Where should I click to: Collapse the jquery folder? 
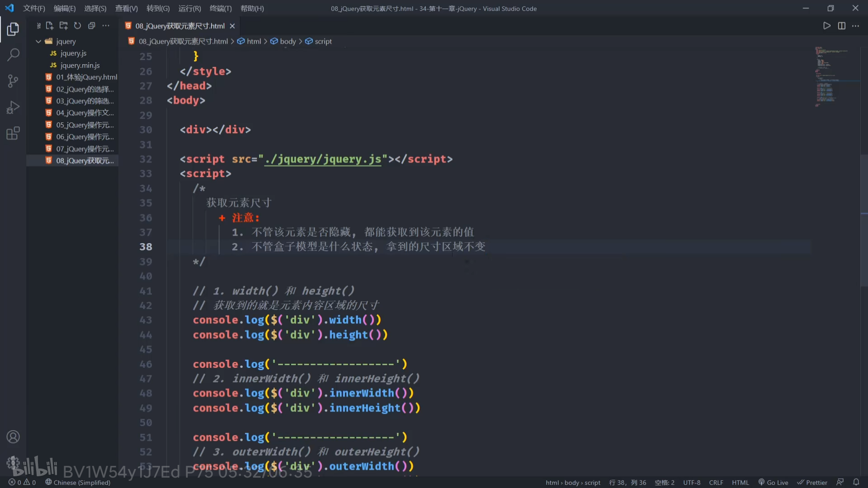coord(38,41)
